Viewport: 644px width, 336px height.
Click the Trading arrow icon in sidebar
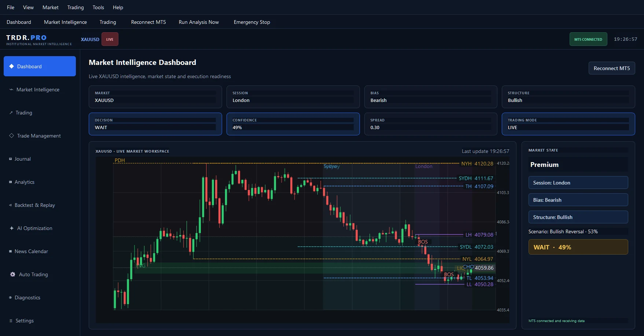click(11, 113)
